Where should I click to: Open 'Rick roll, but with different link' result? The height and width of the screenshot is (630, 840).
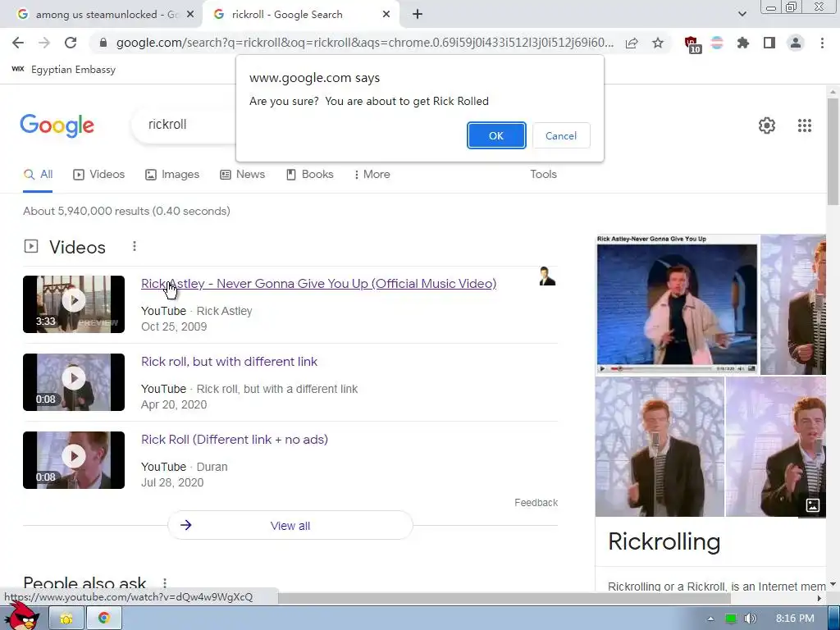point(230,362)
